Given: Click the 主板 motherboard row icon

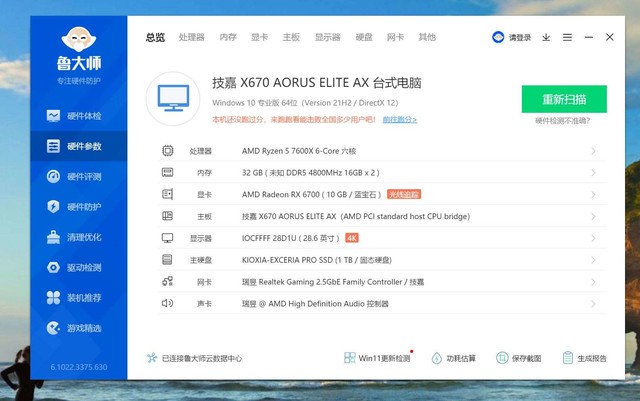Looking at the screenshot, I should coord(167,216).
